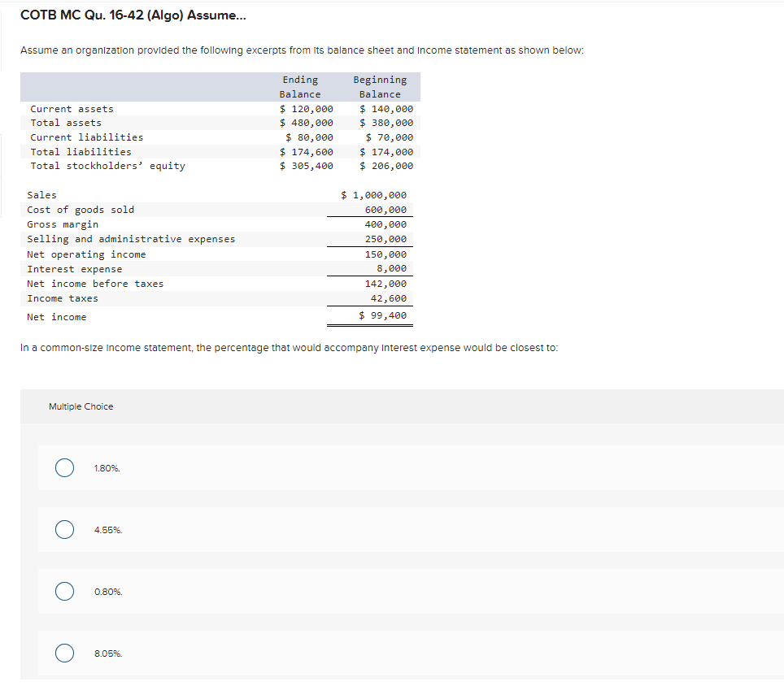Select the 0.80% answer radio button
The height and width of the screenshot is (686, 784).
point(64,591)
